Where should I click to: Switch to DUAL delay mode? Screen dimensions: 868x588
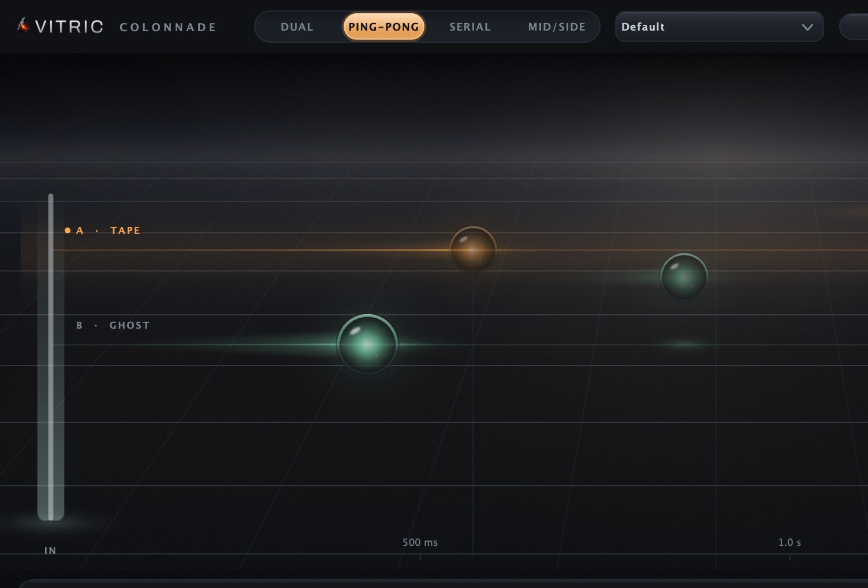[297, 27]
